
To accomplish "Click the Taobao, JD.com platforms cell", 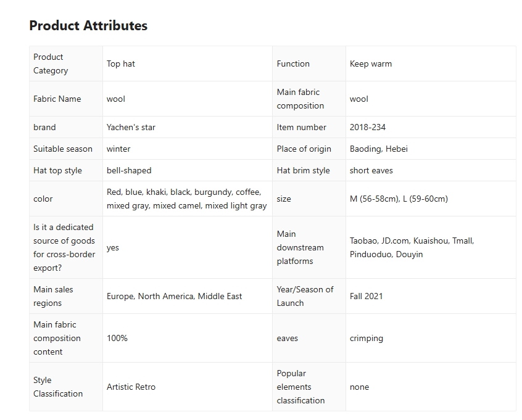I will (x=412, y=247).
